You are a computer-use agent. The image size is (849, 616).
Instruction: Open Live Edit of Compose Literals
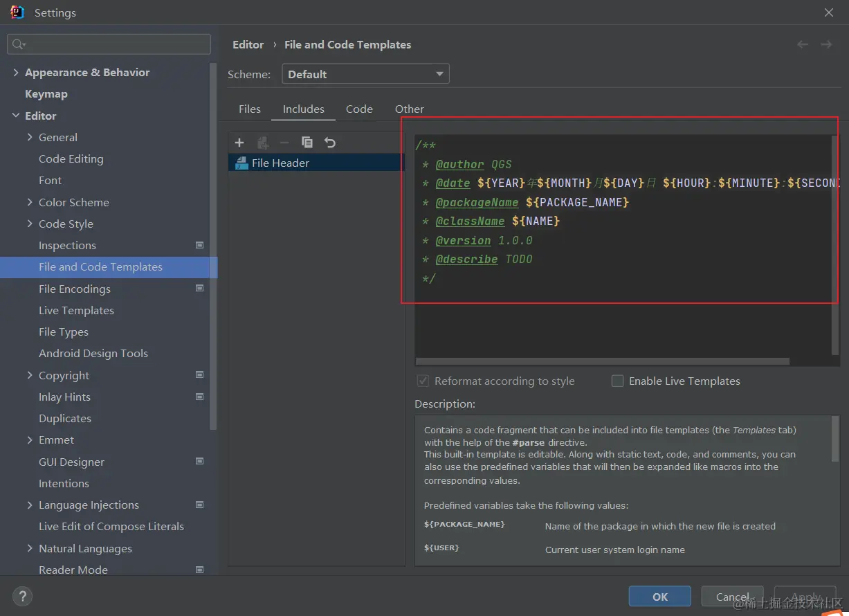pyautogui.click(x=111, y=526)
